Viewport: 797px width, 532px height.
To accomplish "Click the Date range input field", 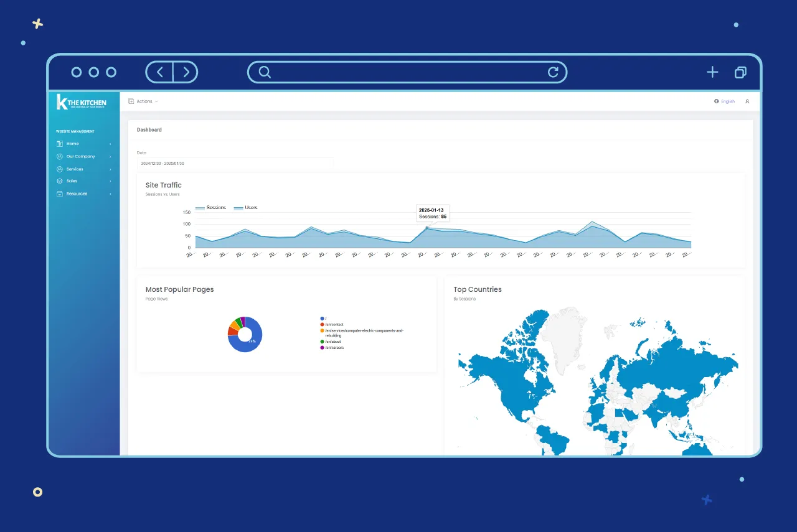I will 235,164.
